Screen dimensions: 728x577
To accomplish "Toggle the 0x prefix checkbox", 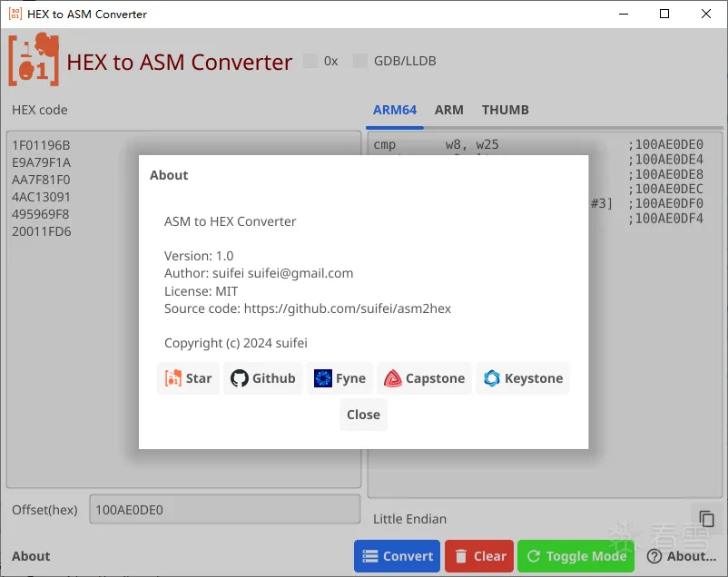I will click(310, 61).
